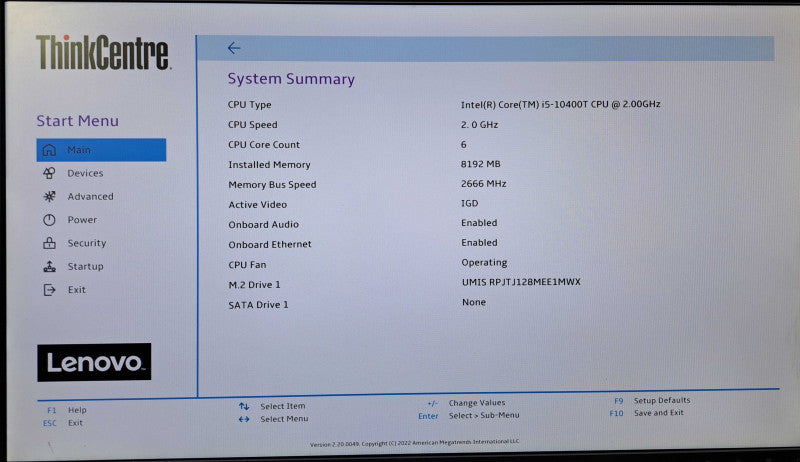Click the Startup icon in sidebar
The width and height of the screenshot is (800, 462).
point(49,266)
